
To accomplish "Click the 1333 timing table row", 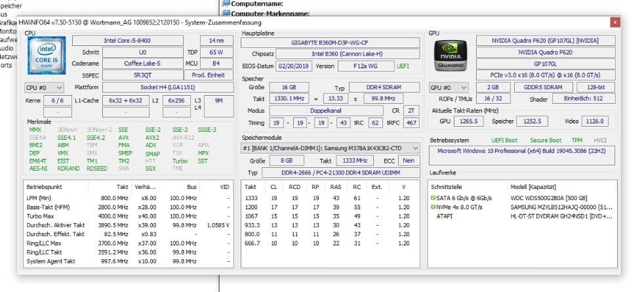I will point(331,198).
